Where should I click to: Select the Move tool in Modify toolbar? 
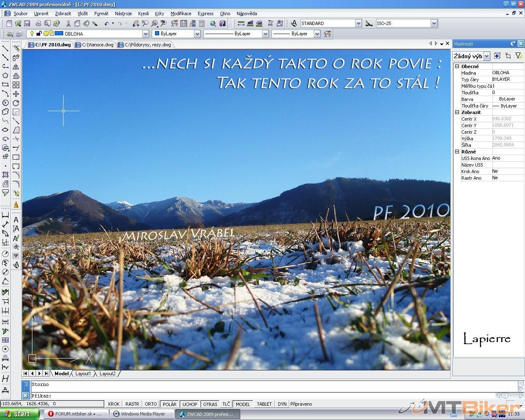(16, 94)
